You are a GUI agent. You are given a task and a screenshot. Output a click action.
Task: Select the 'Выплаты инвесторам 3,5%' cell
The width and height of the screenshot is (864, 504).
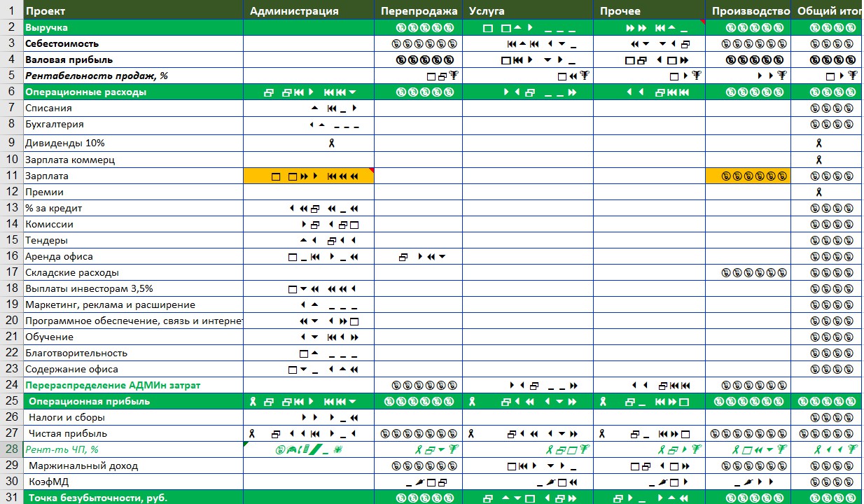(x=133, y=288)
